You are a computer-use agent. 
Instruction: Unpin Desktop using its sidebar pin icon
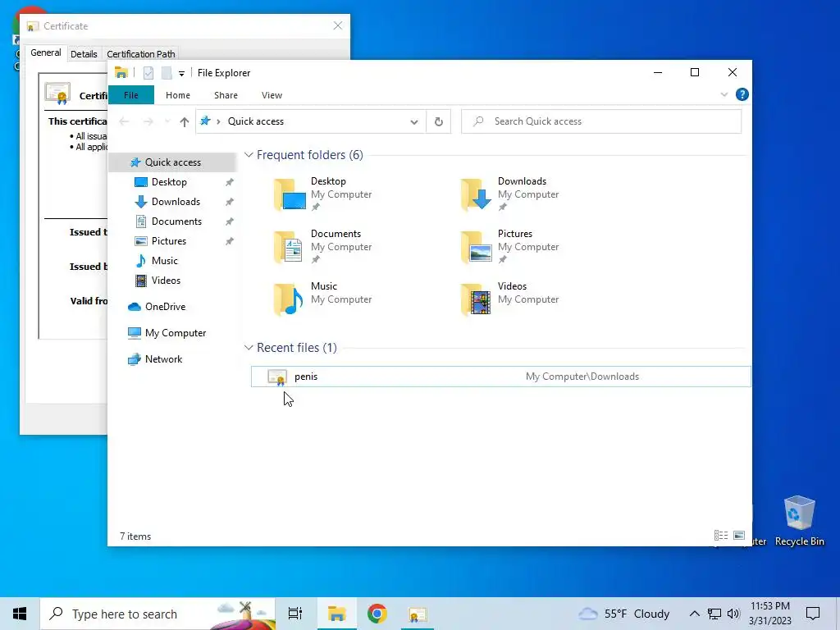[x=230, y=182]
